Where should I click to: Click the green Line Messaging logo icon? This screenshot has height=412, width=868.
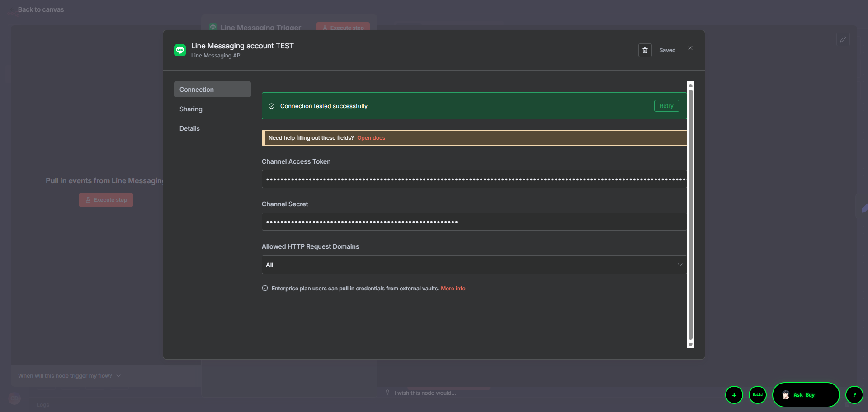click(180, 50)
